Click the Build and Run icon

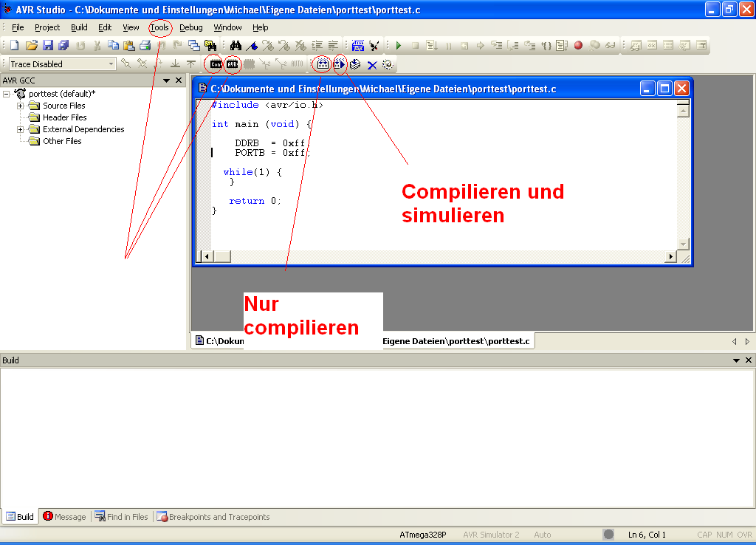pyautogui.click(x=340, y=64)
